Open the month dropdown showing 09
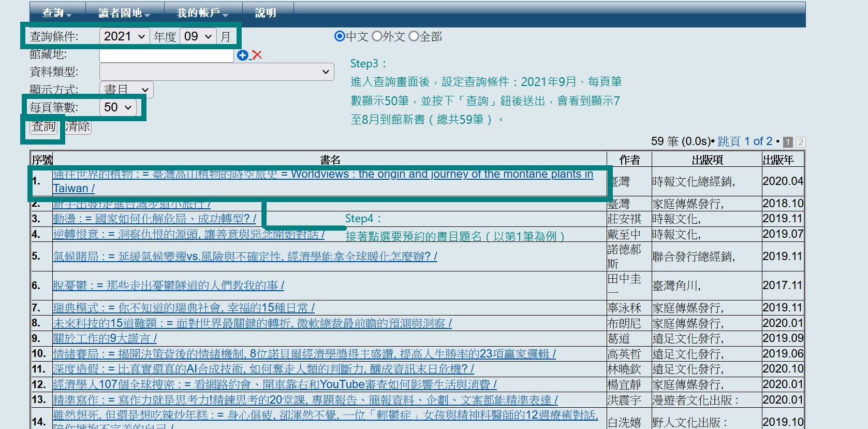The height and width of the screenshot is (429, 868). pyautogui.click(x=198, y=36)
